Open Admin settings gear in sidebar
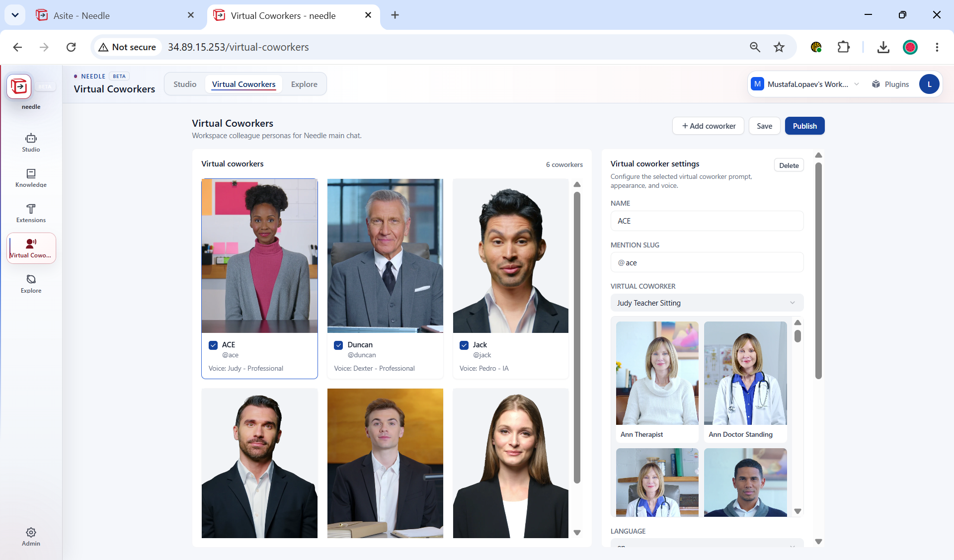 point(31,537)
